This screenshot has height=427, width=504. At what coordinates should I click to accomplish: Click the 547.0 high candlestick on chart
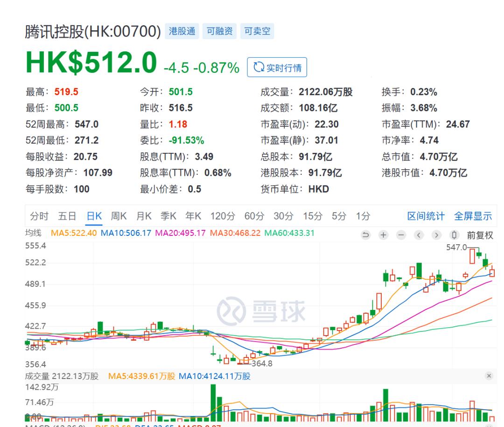coord(472,256)
